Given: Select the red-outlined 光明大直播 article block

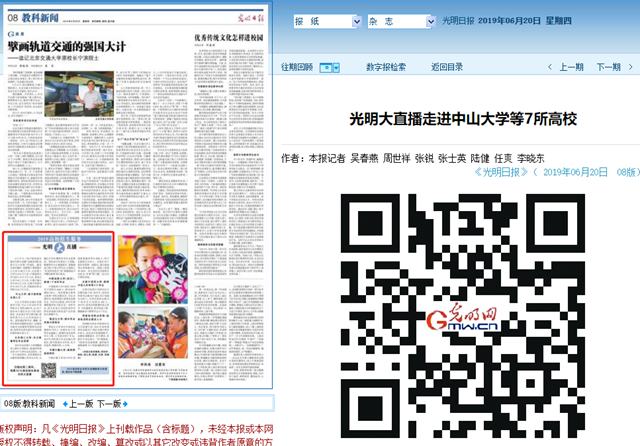Looking at the screenshot, I should pos(59,309).
